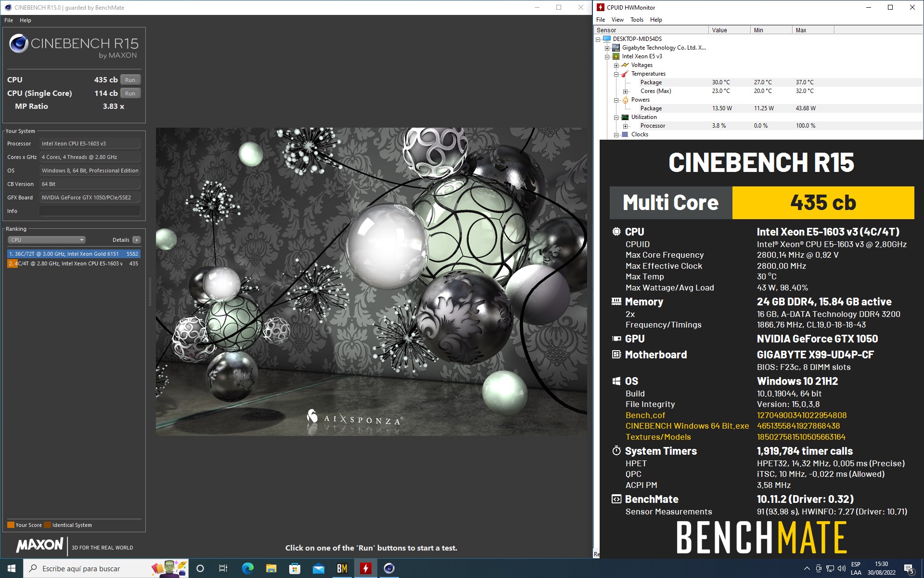Click the rendered Cinebench scene image

pyautogui.click(x=371, y=282)
